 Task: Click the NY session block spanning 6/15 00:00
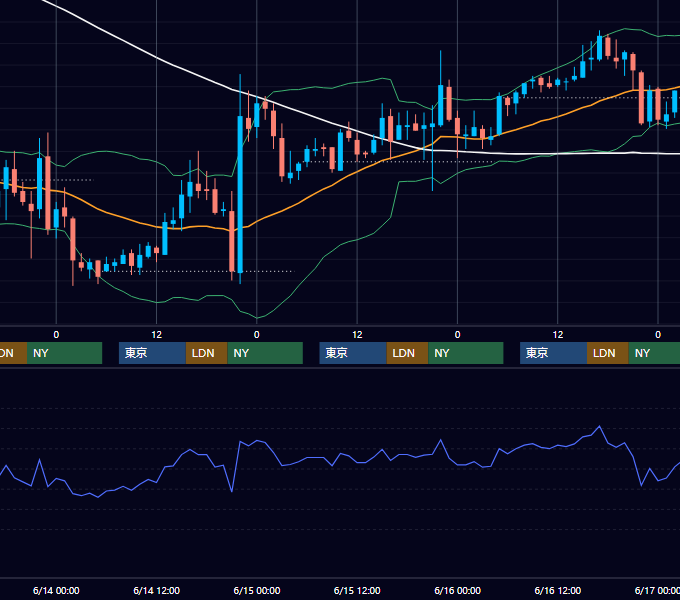coord(265,353)
